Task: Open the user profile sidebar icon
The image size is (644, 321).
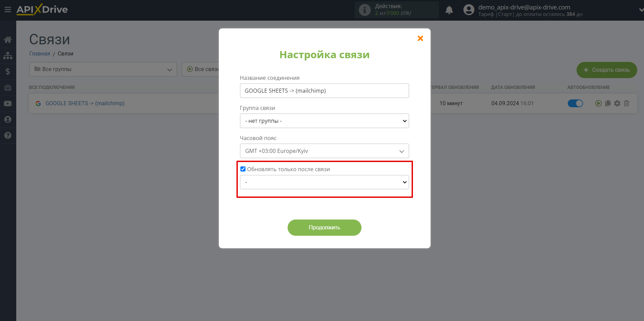Action: 8,119
